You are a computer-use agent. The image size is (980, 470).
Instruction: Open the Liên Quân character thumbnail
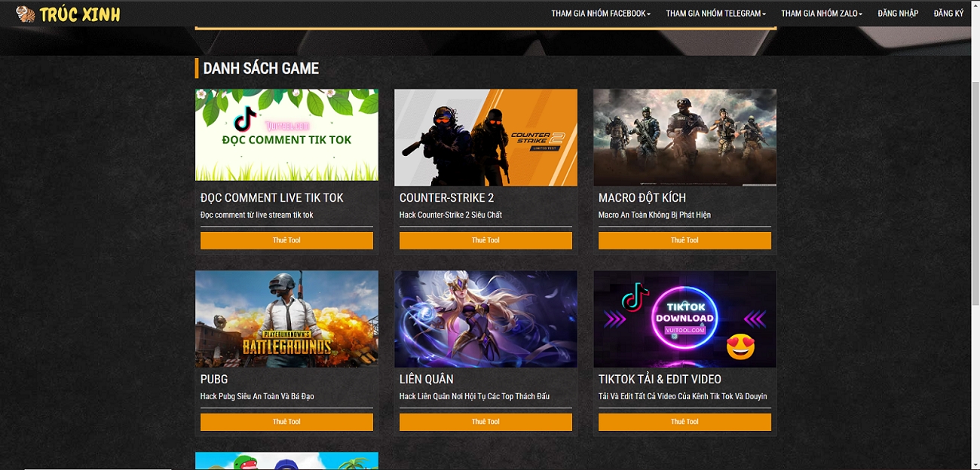[485, 319]
